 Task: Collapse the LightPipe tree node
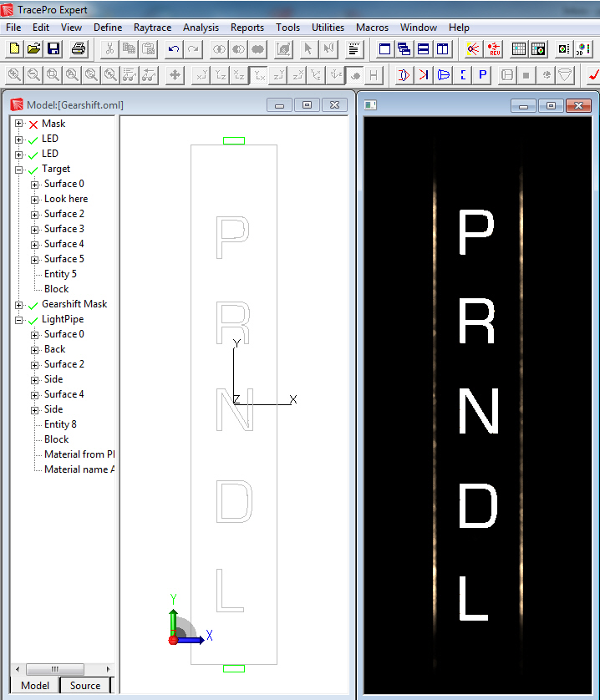18,320
